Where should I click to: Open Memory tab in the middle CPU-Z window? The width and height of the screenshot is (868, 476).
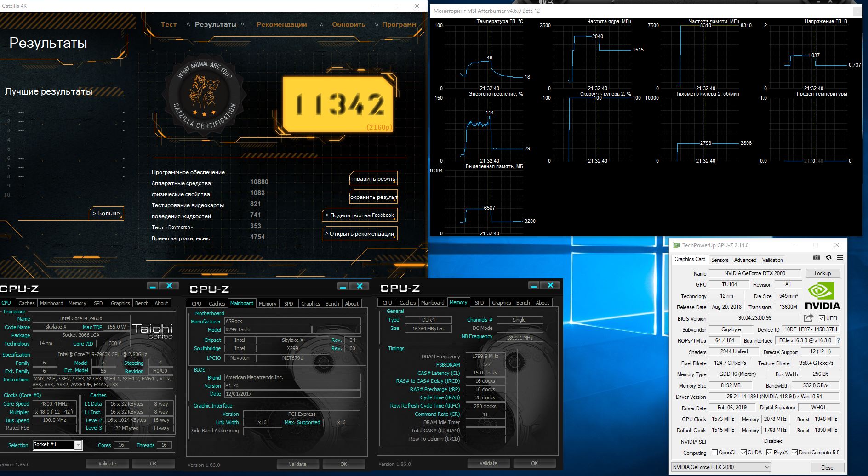[x=268, y=304]
